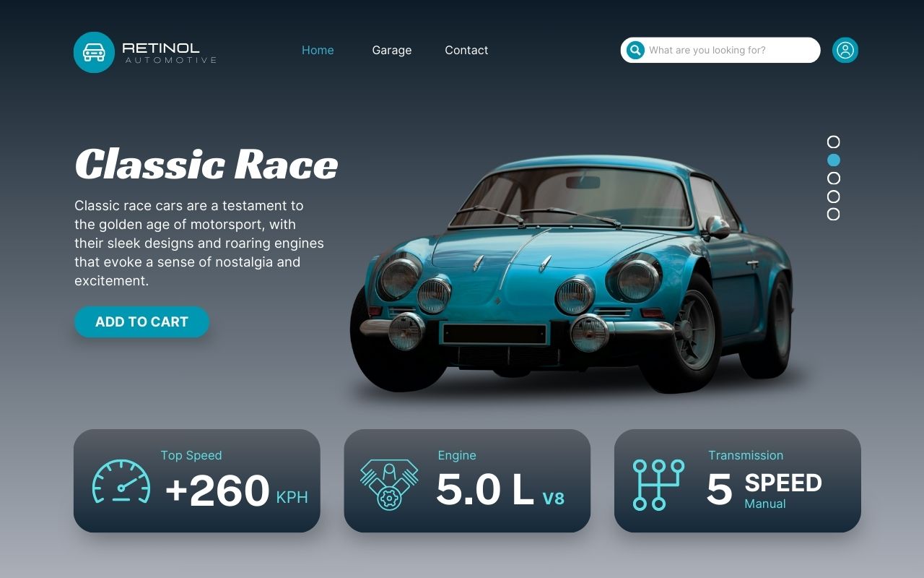Click the 'SPEED' transmission text
This screenshot has width=924, height=578.
point(783,483)
